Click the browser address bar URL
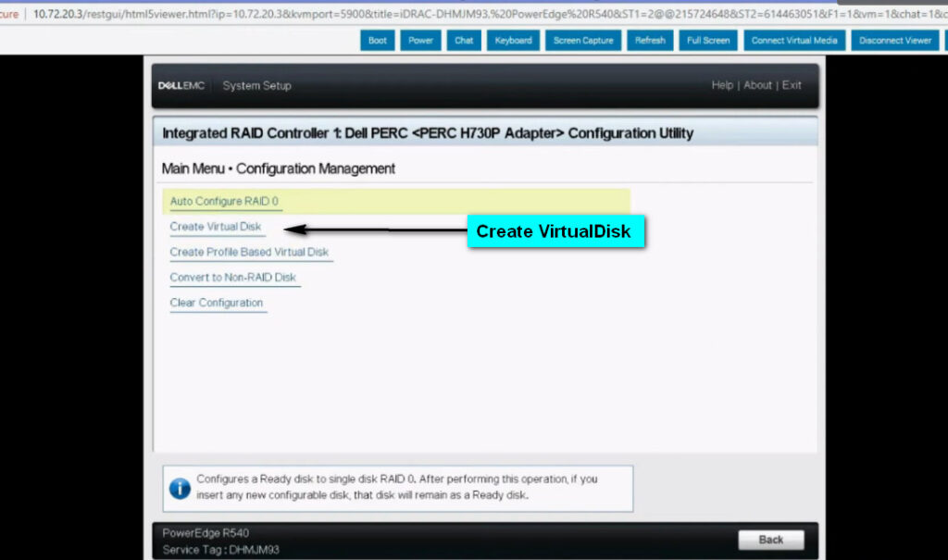The width and height of the screenshot is (948, 560). pos(490,14)
